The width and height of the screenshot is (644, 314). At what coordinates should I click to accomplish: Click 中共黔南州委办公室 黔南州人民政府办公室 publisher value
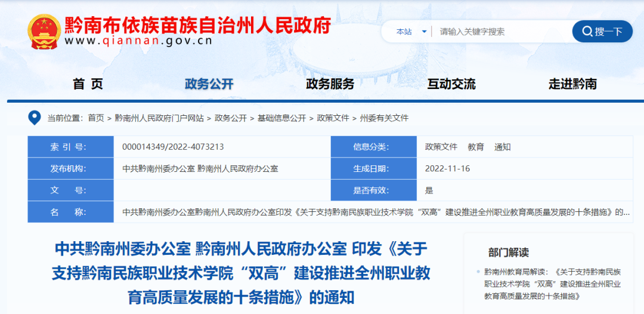pyautogui.click(x=200, y=168)
